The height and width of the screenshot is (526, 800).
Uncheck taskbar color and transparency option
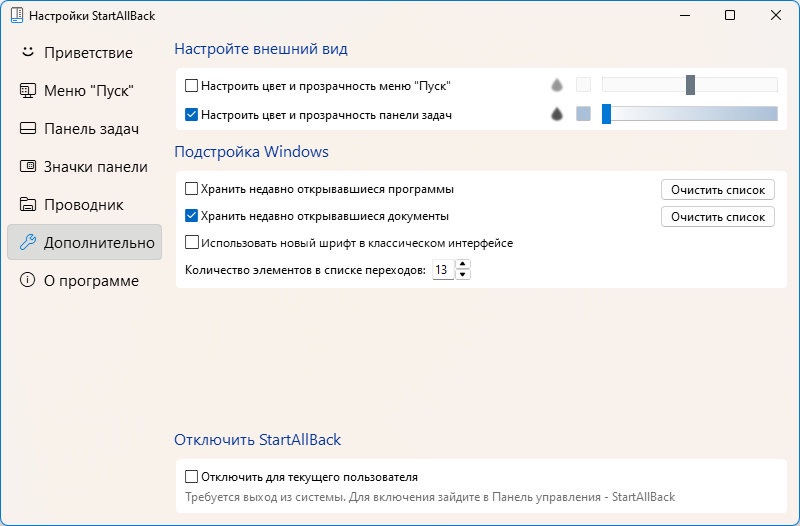[x=191, y=114]
